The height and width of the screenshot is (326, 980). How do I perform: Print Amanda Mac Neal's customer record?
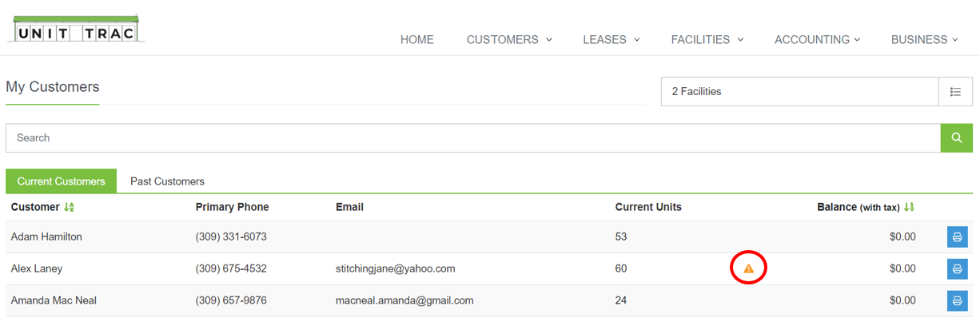click(x=957, y=301)
